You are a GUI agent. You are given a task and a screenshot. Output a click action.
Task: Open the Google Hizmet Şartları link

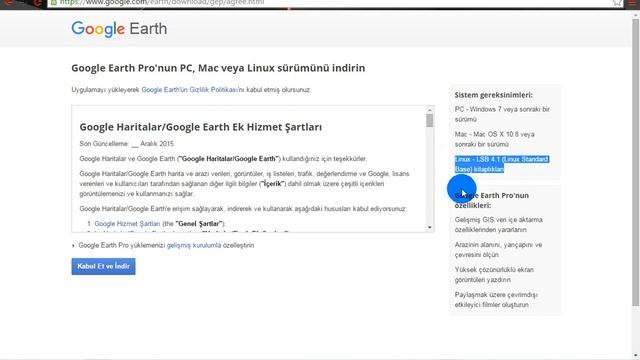coord(127,224)
